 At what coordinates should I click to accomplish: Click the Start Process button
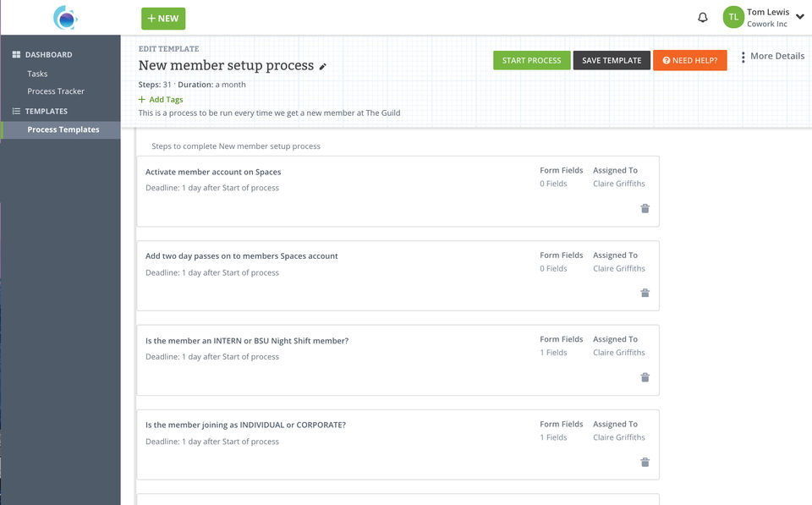point(531,60)
